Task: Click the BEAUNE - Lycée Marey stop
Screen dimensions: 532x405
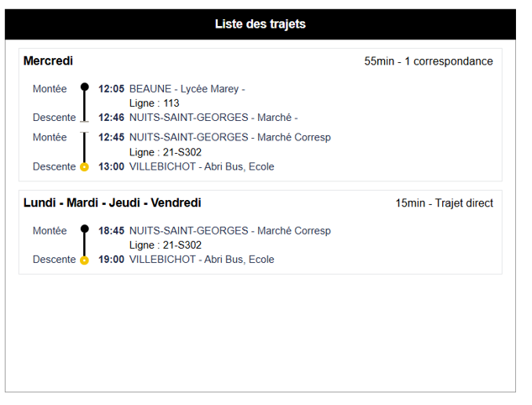Action: click(187, 89)
